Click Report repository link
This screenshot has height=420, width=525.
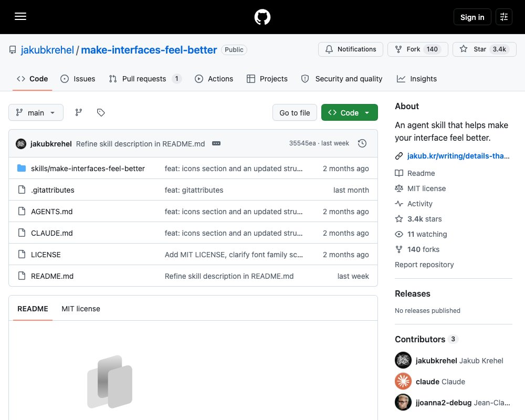point(424,265)
